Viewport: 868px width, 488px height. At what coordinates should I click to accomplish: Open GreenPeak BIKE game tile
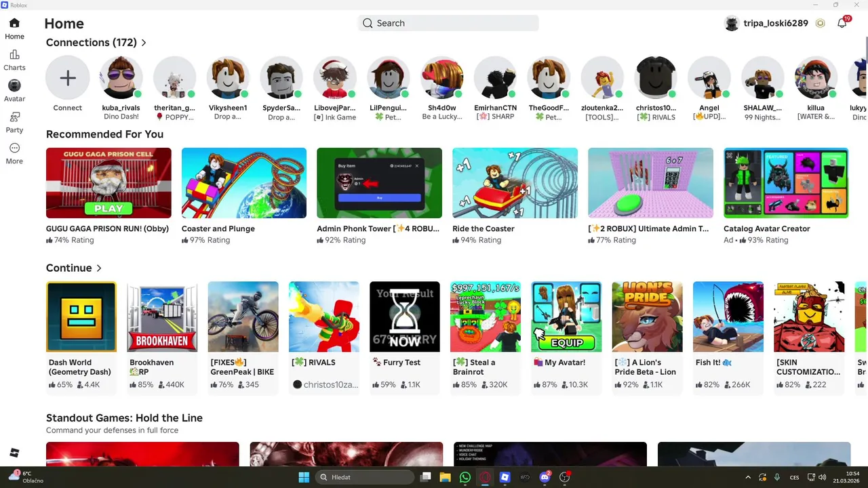243,317
